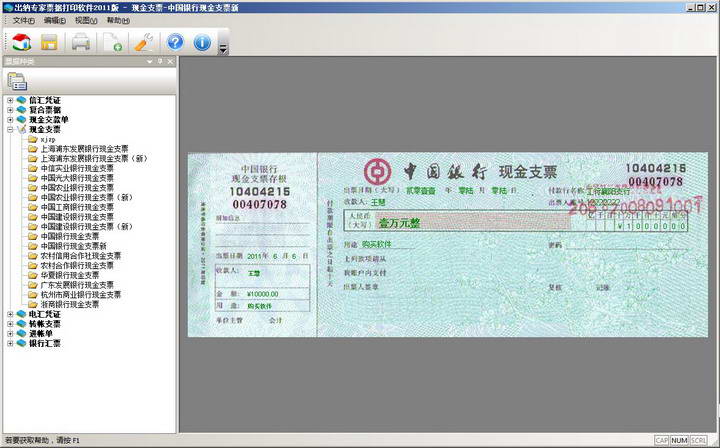Click the purpose 购买软件 field on cheque
This screenshot has height=448, width=720.
coord(377,244)
